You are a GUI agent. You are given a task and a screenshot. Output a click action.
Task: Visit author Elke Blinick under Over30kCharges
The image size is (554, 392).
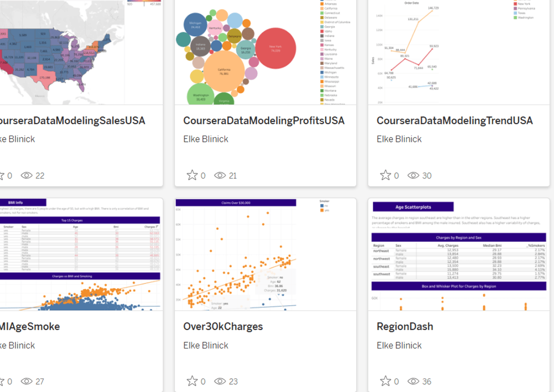(206, 345)
